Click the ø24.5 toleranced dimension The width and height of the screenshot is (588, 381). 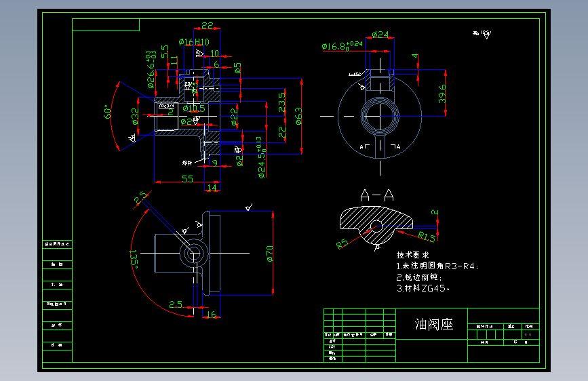pyautogui.click(x=261, y=157)
